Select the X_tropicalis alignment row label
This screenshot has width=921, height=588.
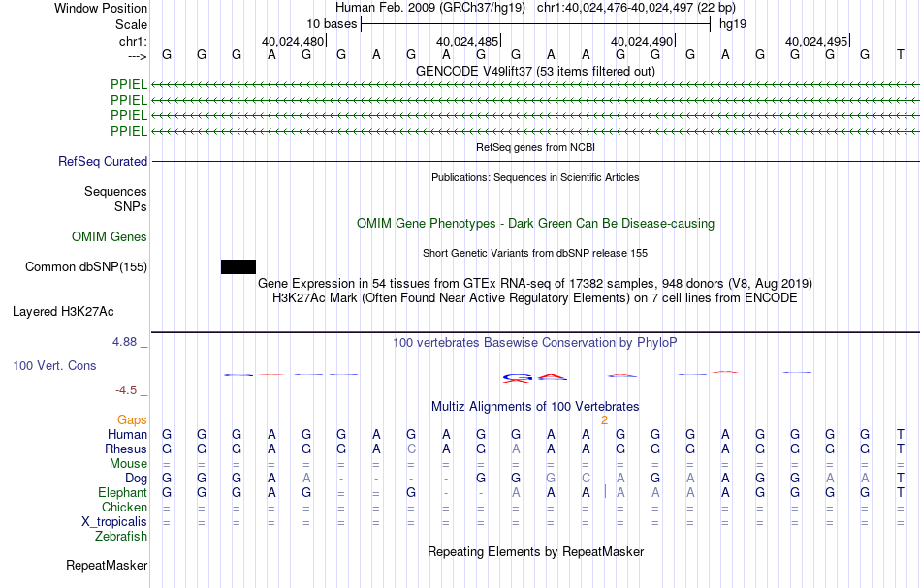(114, 522)
